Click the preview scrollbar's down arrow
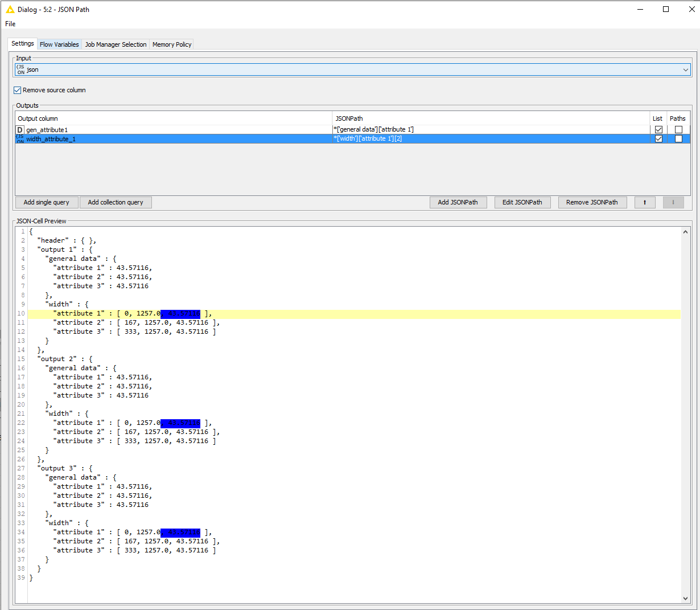700x610 pixels. [x=686, y=599]
